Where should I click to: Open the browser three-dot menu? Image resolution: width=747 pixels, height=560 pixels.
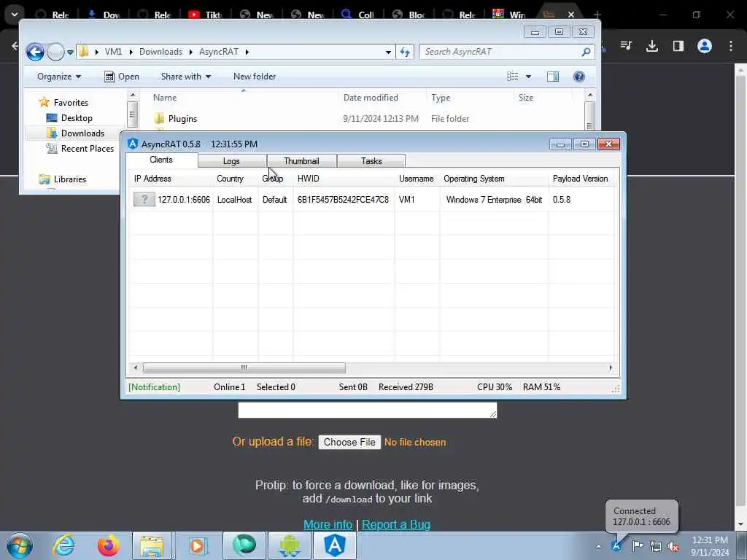(731, 46)
